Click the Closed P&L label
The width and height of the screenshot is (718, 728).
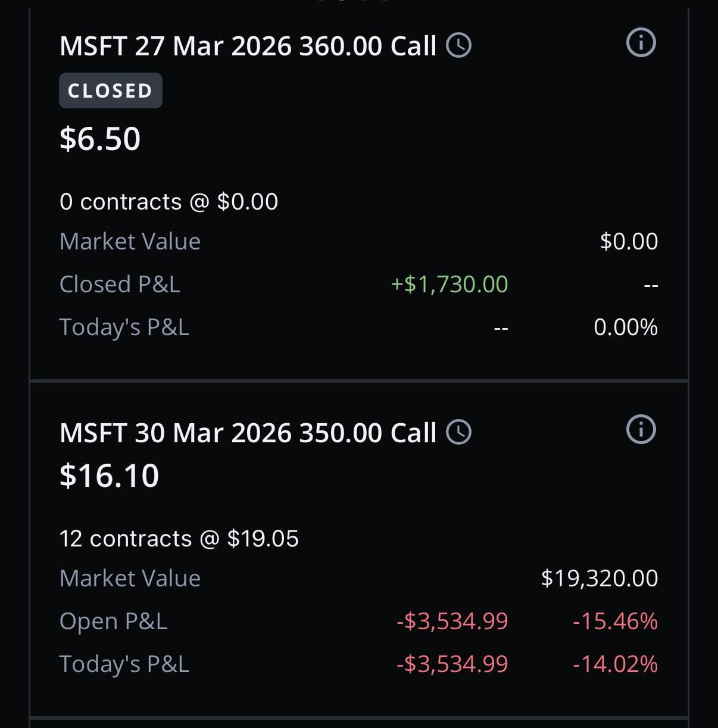coord(120,285)
